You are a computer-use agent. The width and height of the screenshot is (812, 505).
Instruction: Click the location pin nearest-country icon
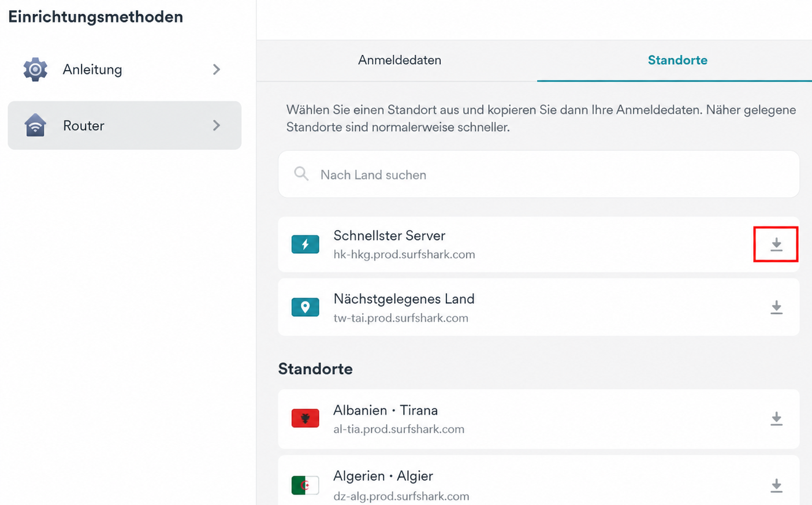pos(305,307)
